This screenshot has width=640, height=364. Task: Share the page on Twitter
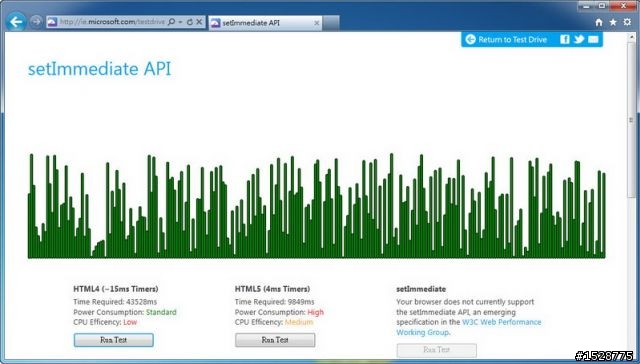579,39
